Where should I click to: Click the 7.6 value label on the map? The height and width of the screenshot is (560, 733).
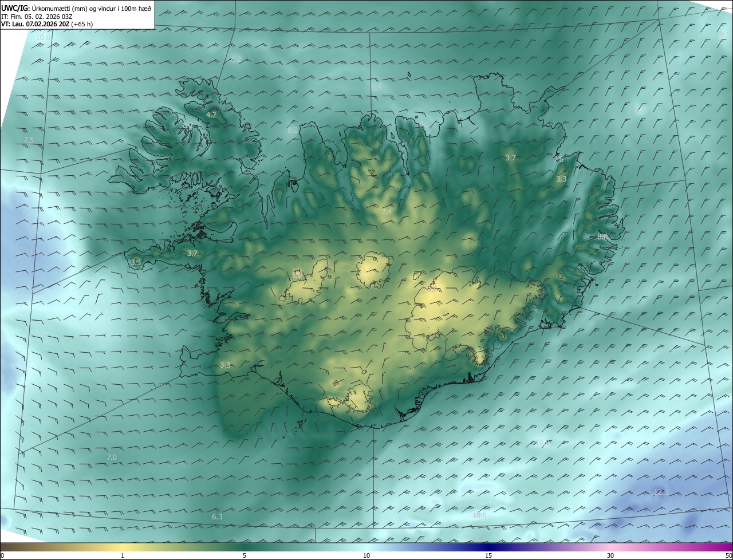point(559,160)
